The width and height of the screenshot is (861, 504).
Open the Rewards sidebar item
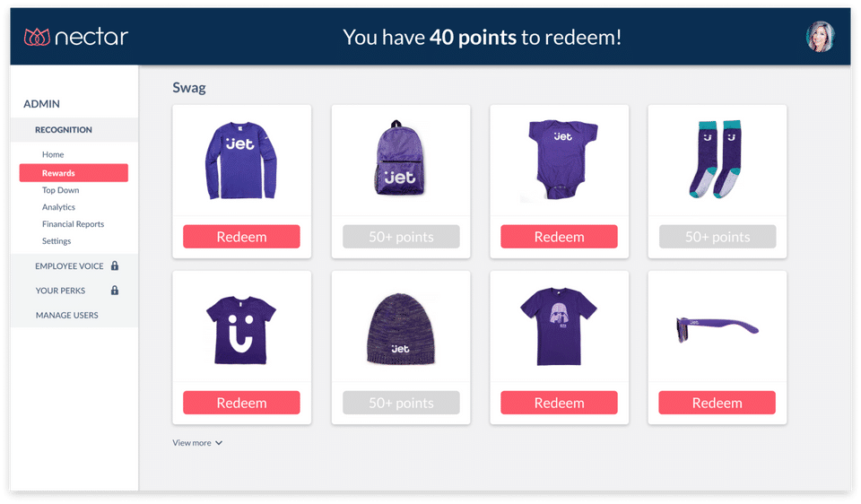tap(58, 173)
